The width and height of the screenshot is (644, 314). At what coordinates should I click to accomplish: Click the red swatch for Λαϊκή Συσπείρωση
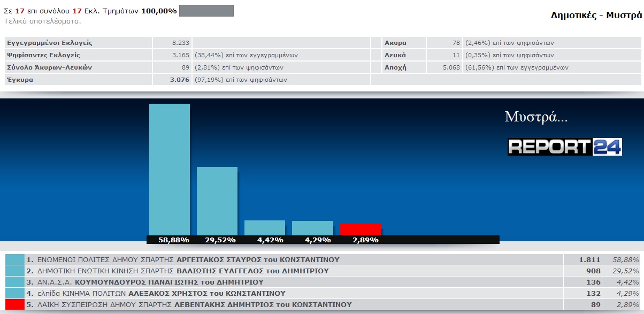point(15,304)
